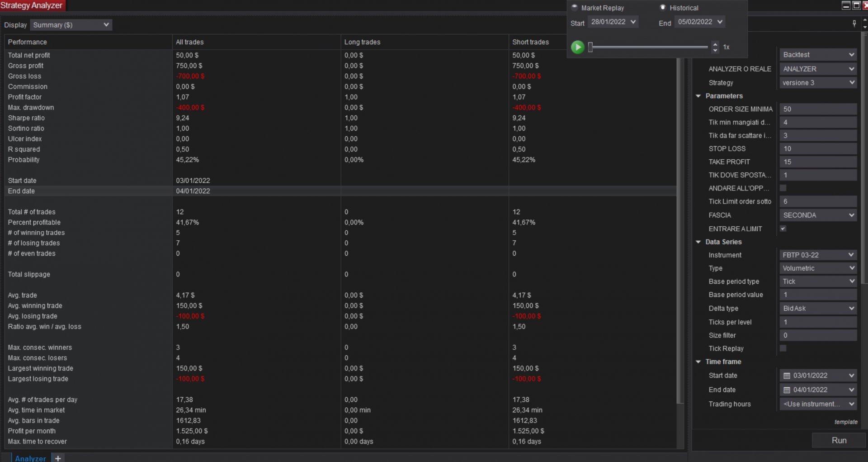Open the End date calendar icon

tap(787, 390)
